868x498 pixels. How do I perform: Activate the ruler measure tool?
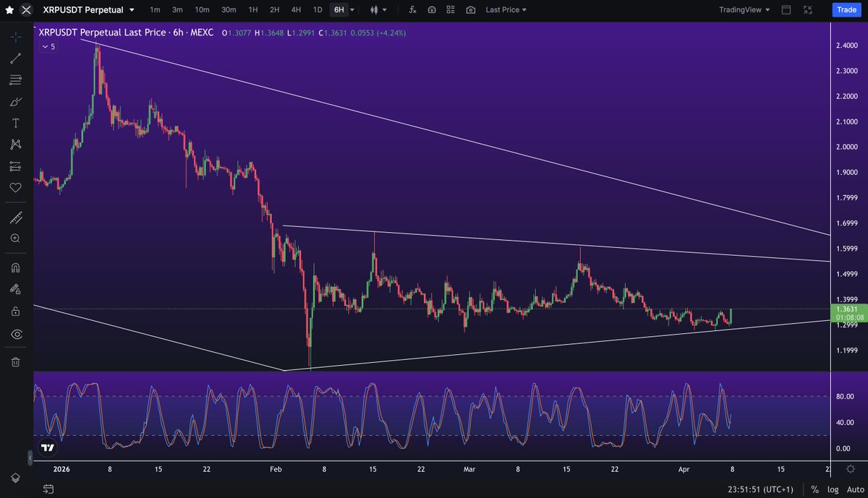pyautogui.click(x=15, y=218)
